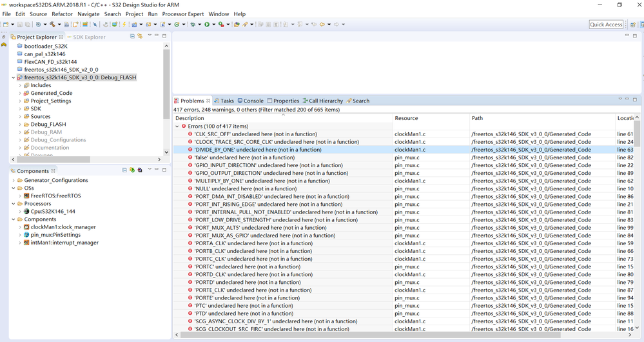Image resolution: width=644 pixels, height=342 pixels.
Task: Sort by the Resource column header
Action: (431, 118)
